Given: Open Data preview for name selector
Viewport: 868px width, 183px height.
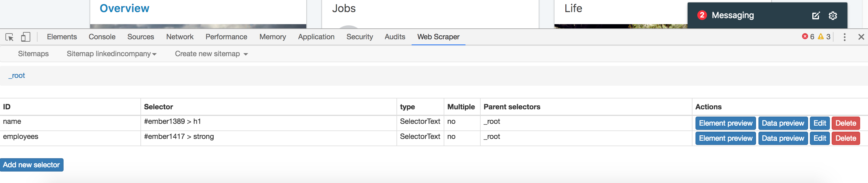Looking at the screenshot, I should point(783,123).
